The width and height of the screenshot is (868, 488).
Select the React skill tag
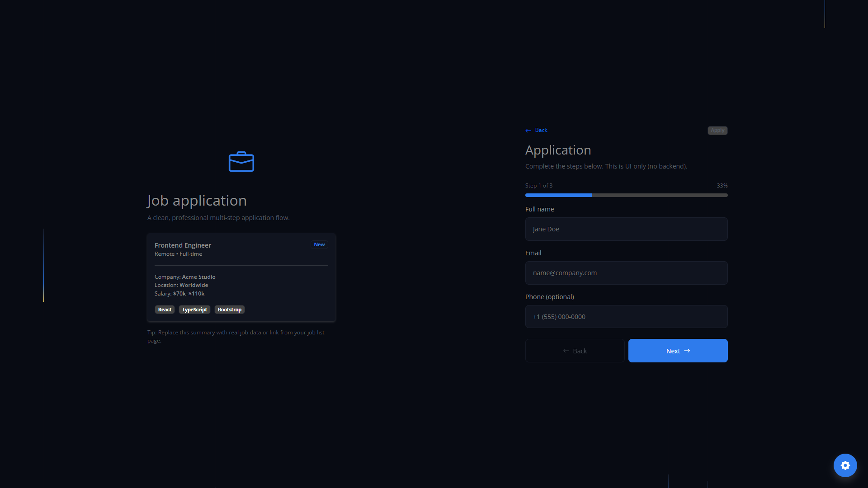click(165, 310)
